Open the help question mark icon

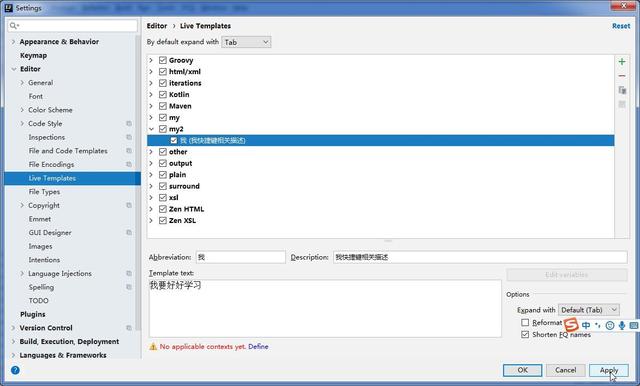tap(15, 370)
